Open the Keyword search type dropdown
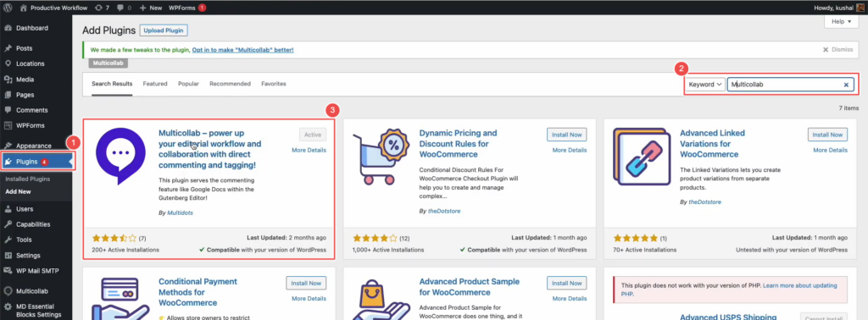This screenshot has height=320, width=868. (704, 85)
